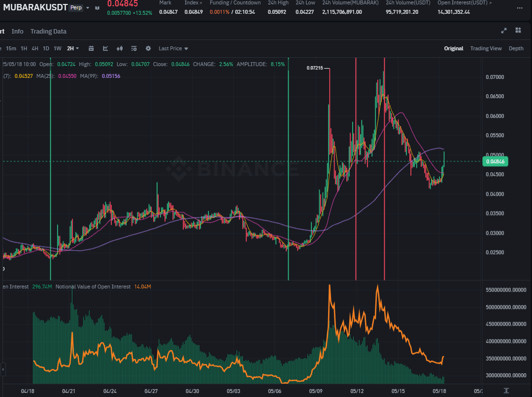Open the chart settings gear

pos(148,48)
